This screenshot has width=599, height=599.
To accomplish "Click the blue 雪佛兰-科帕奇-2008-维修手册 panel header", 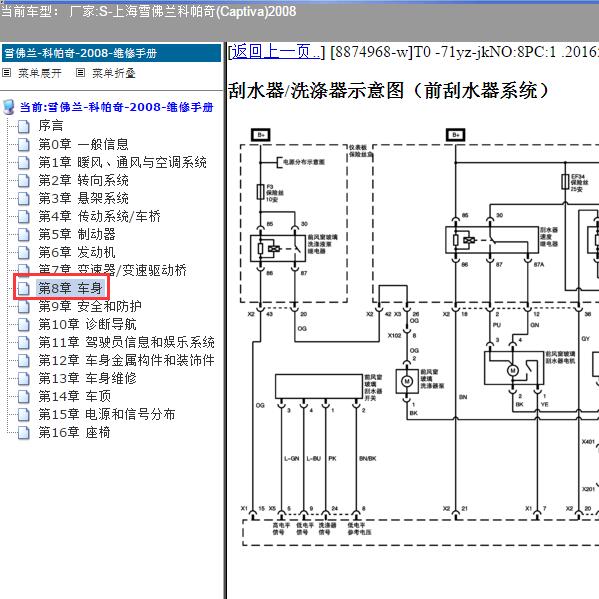I will coord(112,53).
